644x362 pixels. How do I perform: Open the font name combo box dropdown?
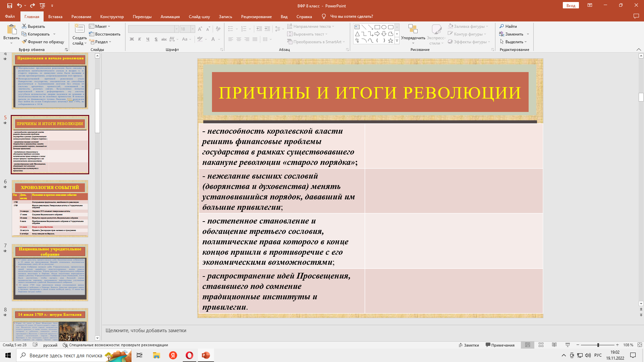(176, 29)
